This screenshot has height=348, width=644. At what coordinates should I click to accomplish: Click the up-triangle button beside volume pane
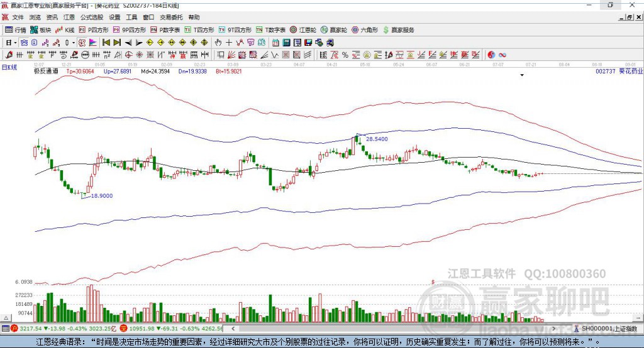[6, 318]
